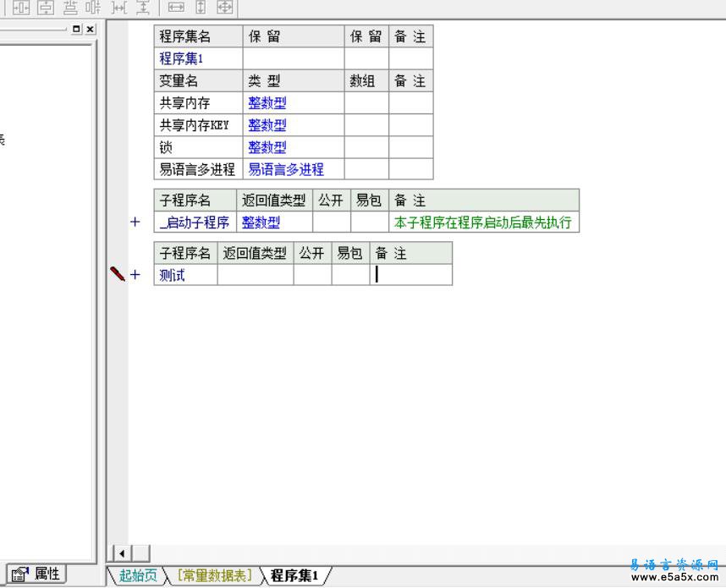Close the left side panel
726x588 pixels.
click(x=91, y=29)
